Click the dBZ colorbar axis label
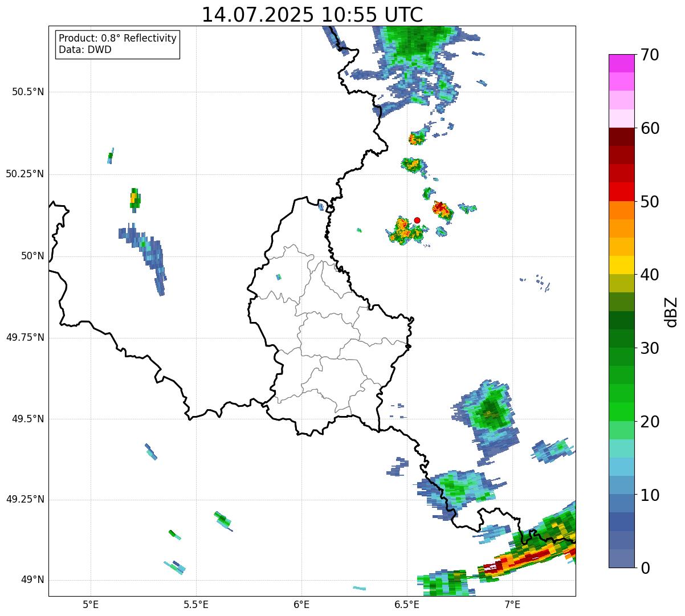 [x=671, y=312]
